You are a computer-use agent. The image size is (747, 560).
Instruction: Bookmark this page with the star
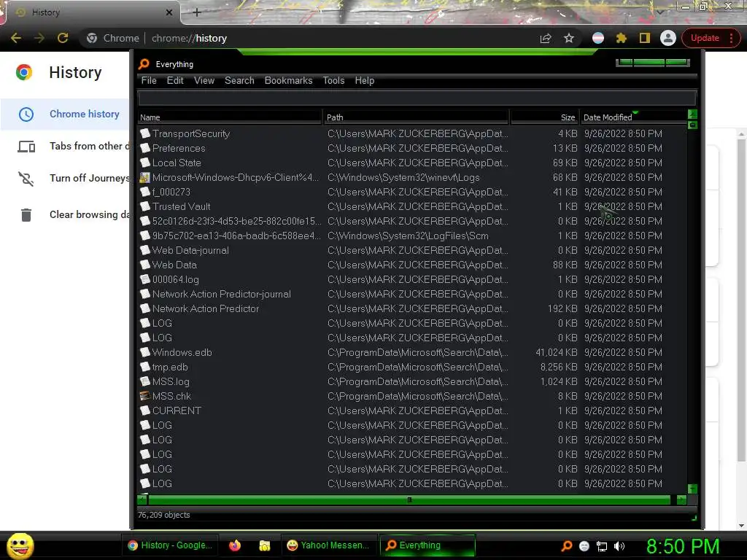click(x=569, y=38)
